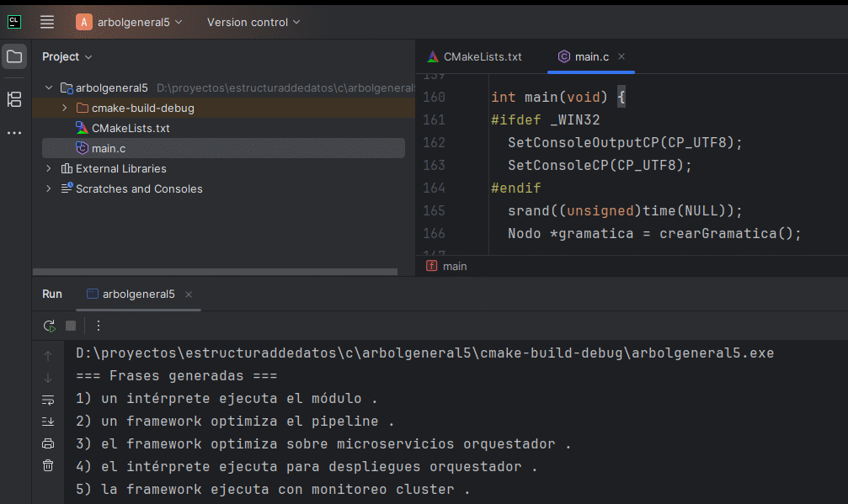Open the Structure tool window icon
The image size is (848, 504).
14,99
